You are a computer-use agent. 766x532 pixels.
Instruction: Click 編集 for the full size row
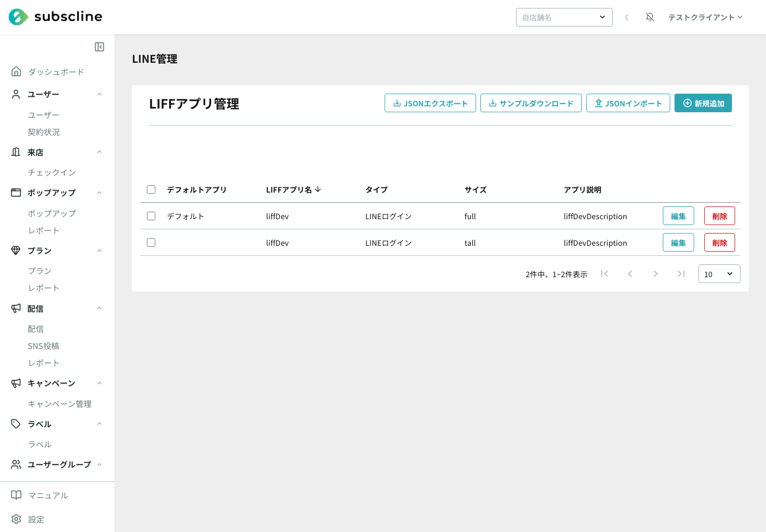678,216
